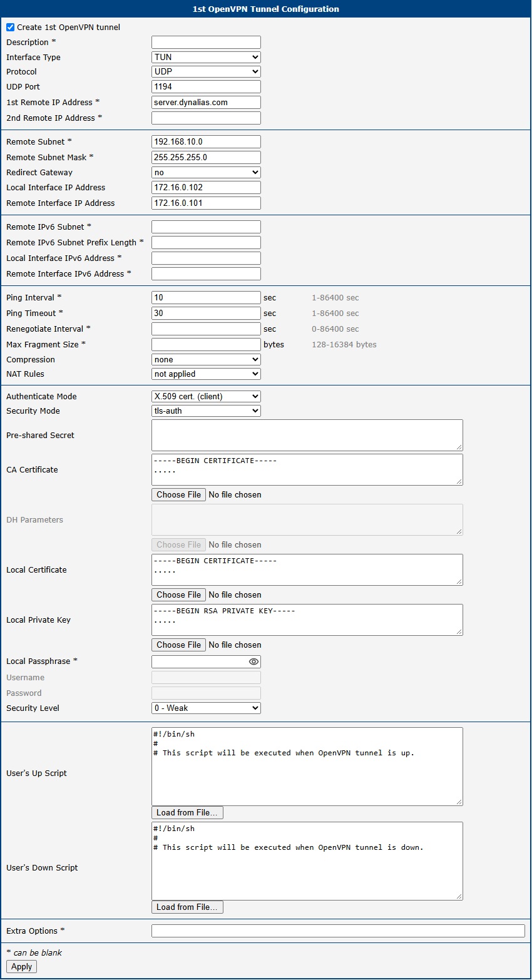Click the Ping Timeout field
532x980 pixels.
coord(206,313)
